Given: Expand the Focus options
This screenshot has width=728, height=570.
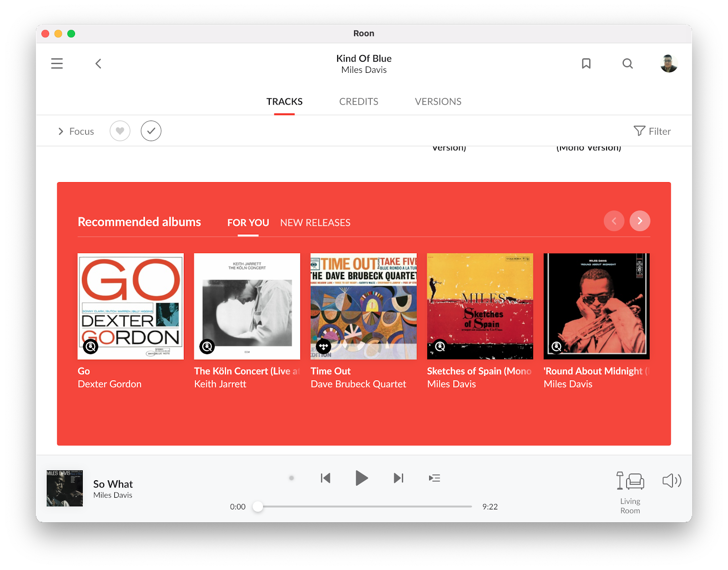Looking at the screenshot, I should coord(76,131).
